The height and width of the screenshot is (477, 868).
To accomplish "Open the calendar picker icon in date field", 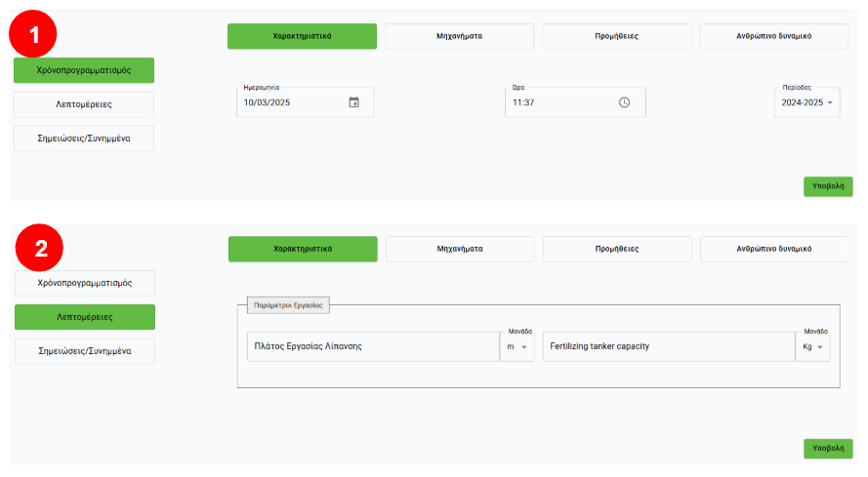I will tap(353, 102).
